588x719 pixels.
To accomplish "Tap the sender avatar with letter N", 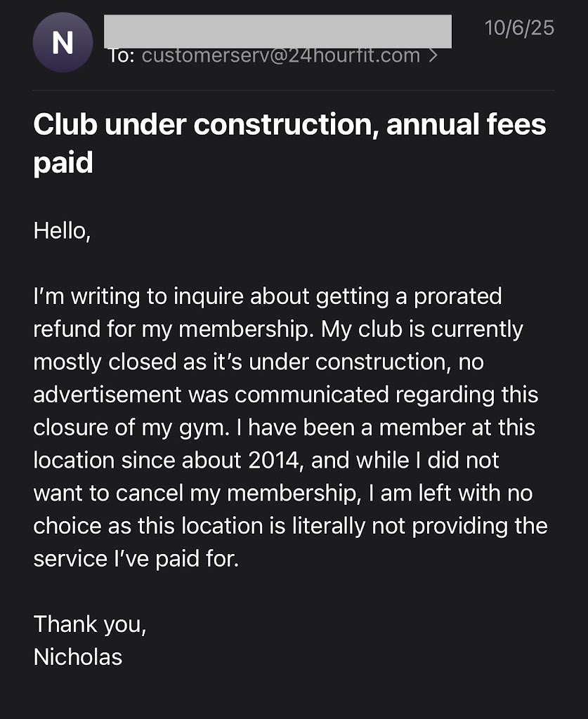I will point(63,43).
